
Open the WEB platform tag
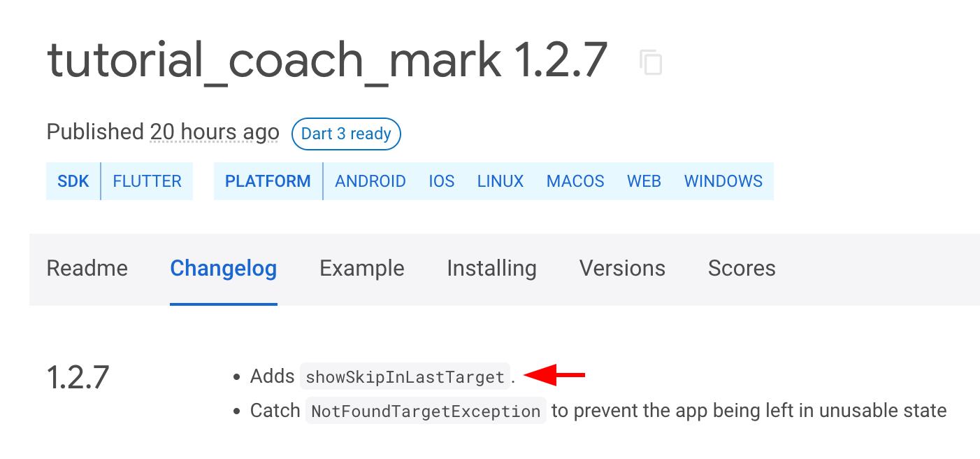pyautogui.click(x=644, y=181)
